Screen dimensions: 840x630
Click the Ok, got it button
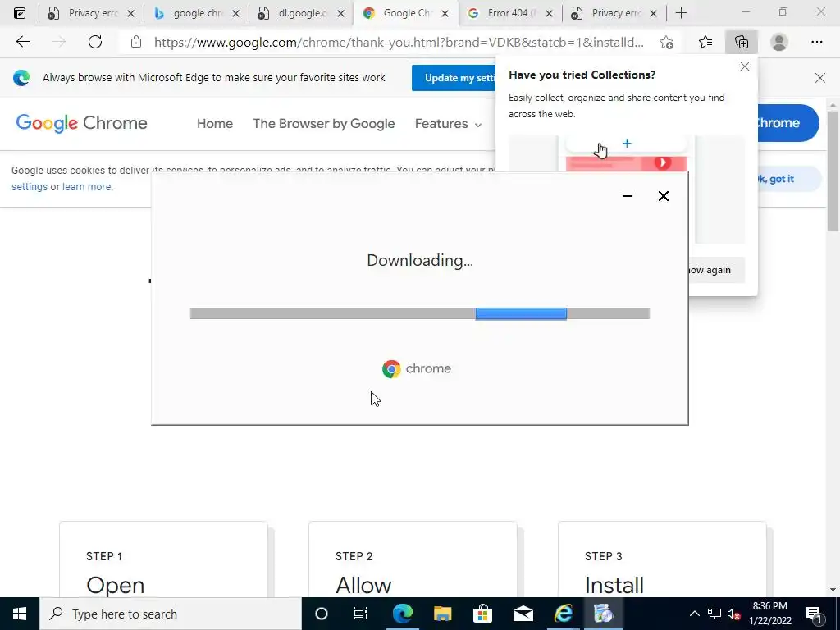(x=790, y=179)
